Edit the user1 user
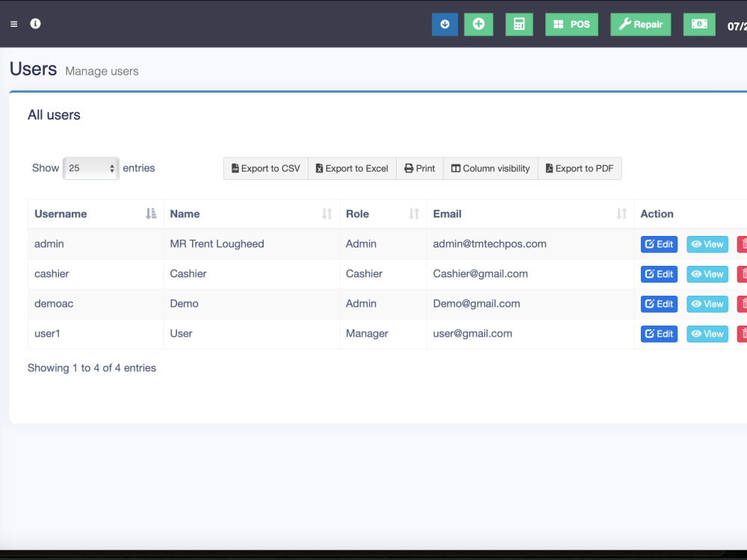This screenshot has height=560, width=747. pos(659,335)
